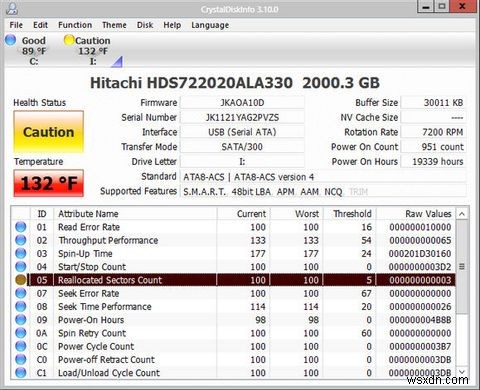The width and height of the screenshot is (480, 390).
Task: Click the Serial Number field JK1121YAG2PVZS
Action: point(242,117)
